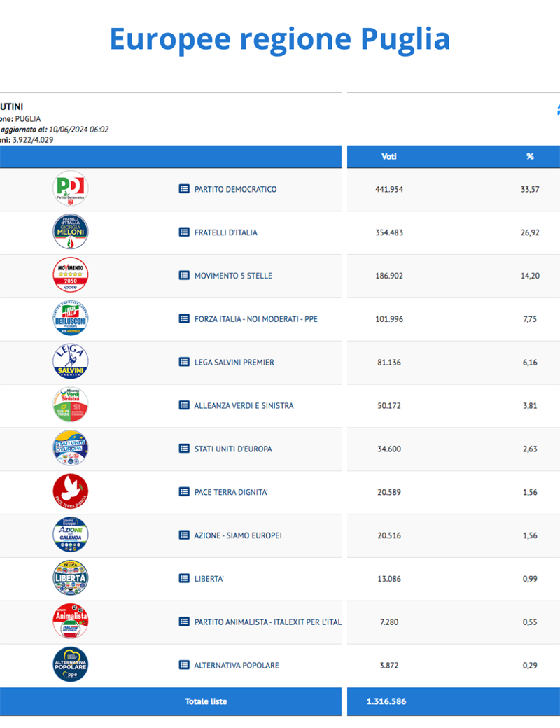Click the vote count 20.516

click(x=389, y=535)
